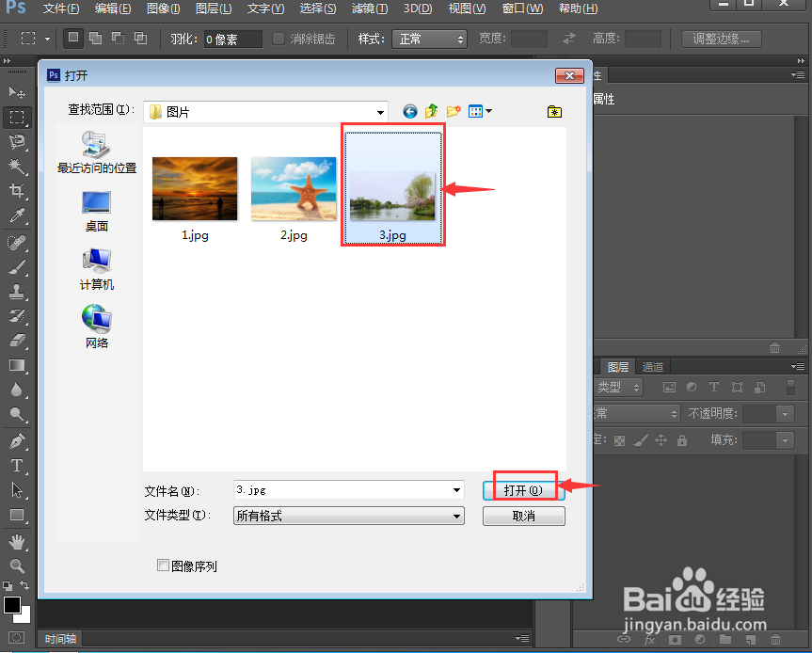Click the 调整边缘 button
The width and height of the screenshot is (812, 653).
click(721, 39)
